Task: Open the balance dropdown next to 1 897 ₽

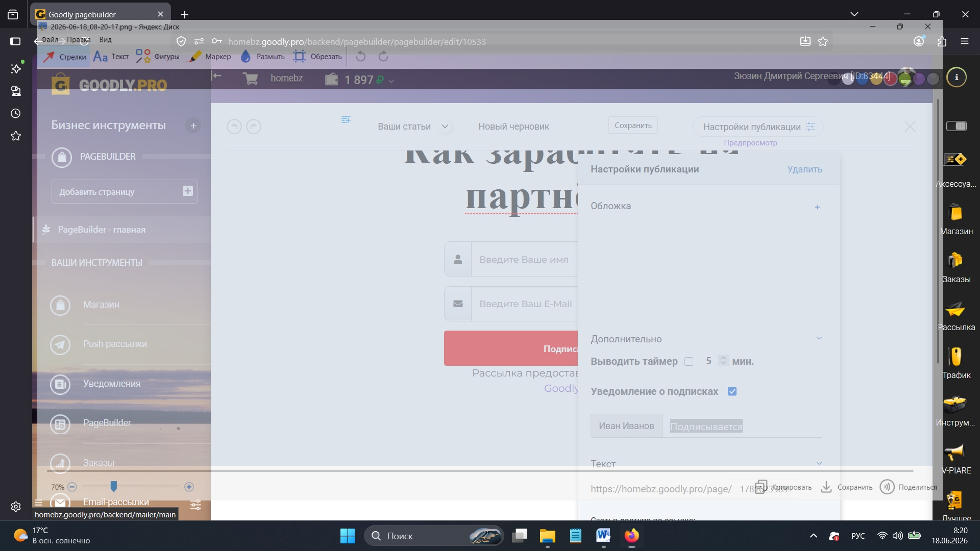Action: tap(391, 81)
